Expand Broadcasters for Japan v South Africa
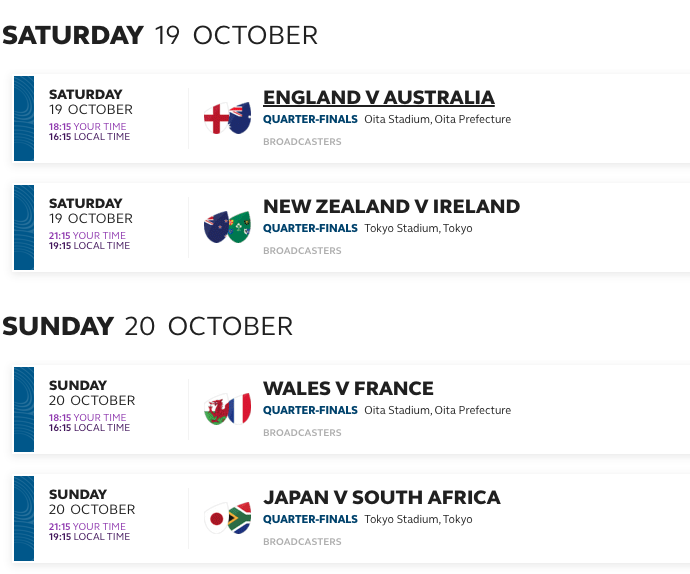 [302, 542]
